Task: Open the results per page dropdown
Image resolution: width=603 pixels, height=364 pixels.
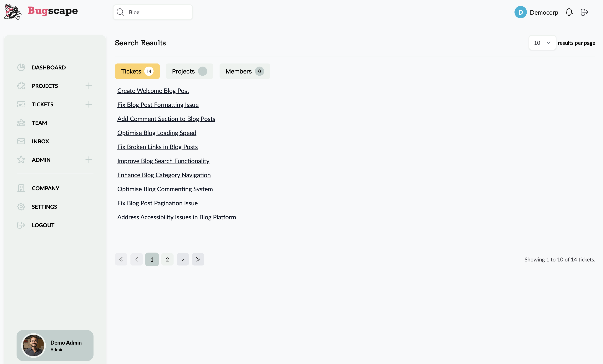Action: click(x=542, y=43)
